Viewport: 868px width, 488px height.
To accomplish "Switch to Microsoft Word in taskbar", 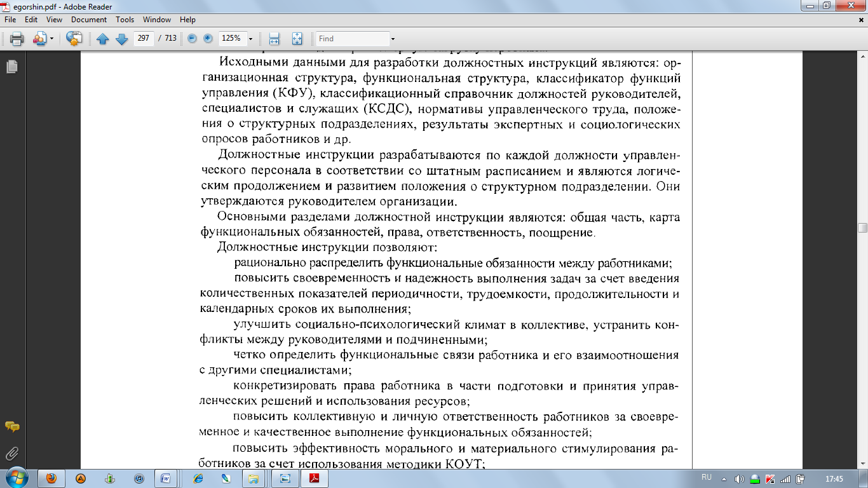I will pyautogui.click(x=166, y=478).
